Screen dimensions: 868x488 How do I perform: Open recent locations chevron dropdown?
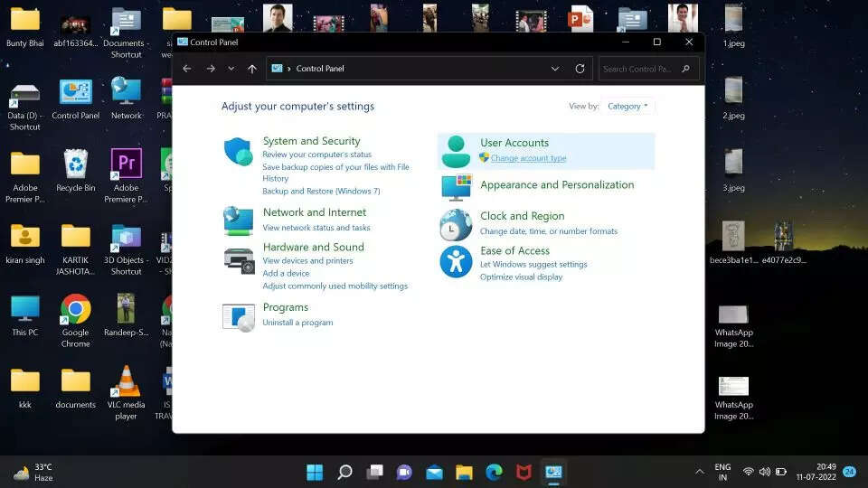coord(231,69)
